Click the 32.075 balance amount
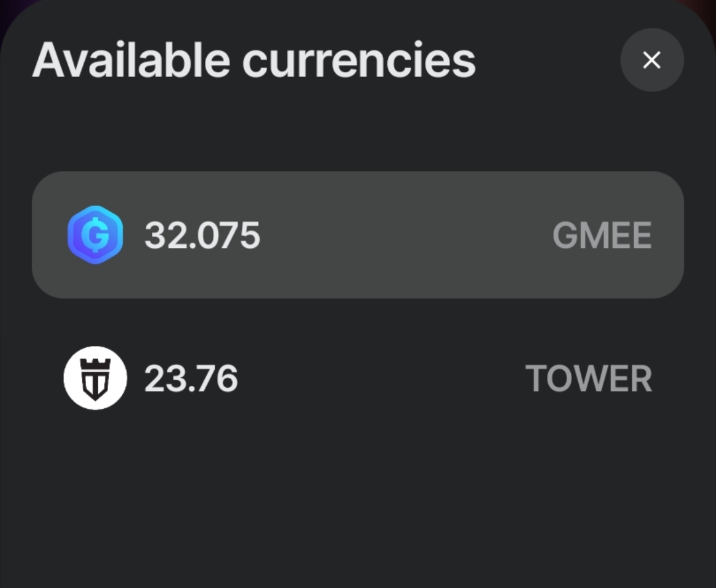Image resolution: width=716 pixels, height=588 pixels. point(202,235)
